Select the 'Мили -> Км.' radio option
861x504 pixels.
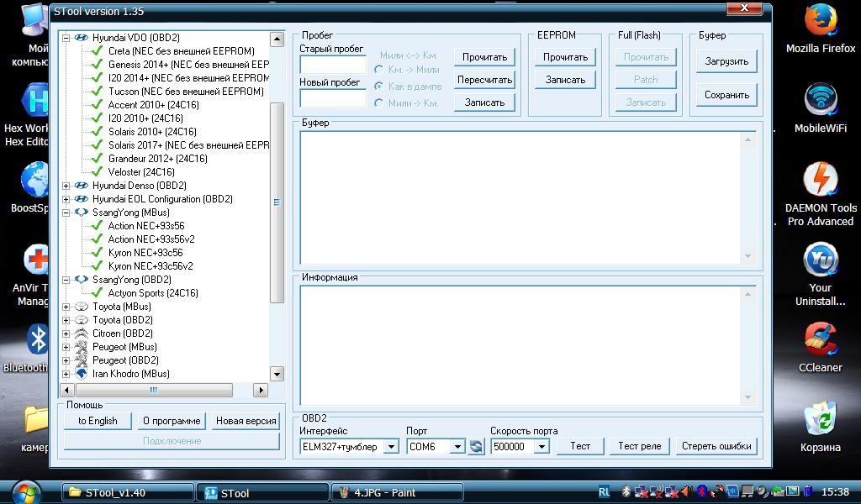click(379, 103)
